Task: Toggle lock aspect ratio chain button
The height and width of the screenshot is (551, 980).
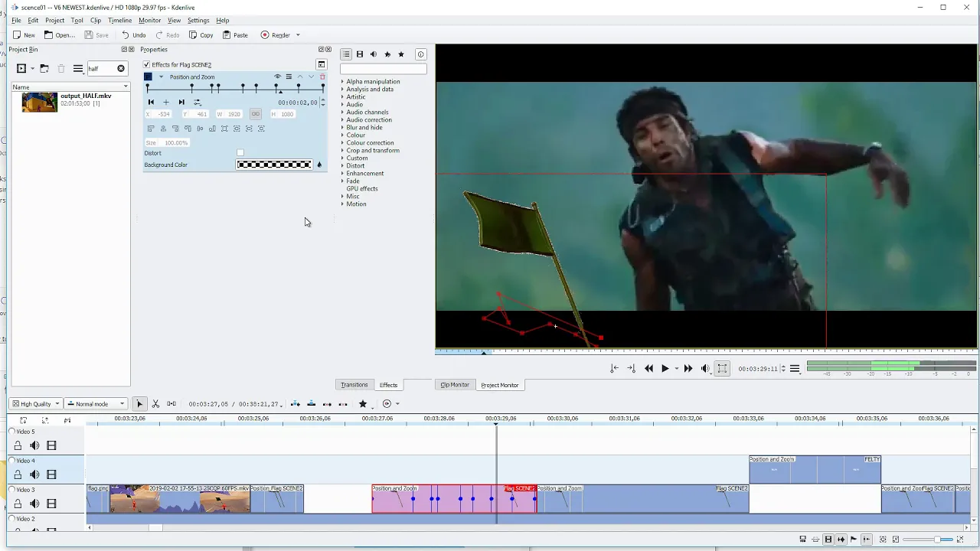Action: 256,114
